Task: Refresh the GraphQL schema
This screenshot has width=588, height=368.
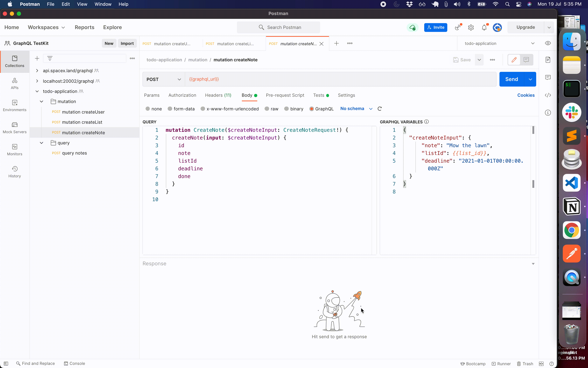Action: [380, 109]
